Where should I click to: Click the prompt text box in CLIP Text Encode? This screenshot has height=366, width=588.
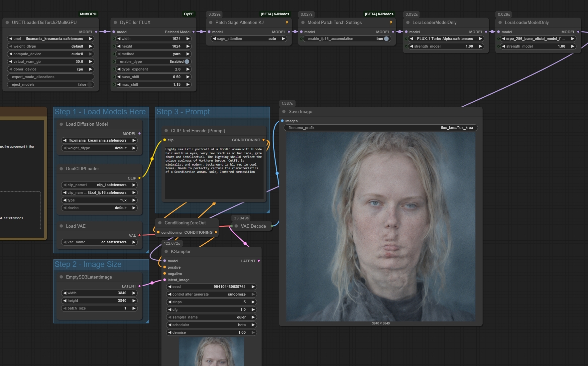click(214, 173)
